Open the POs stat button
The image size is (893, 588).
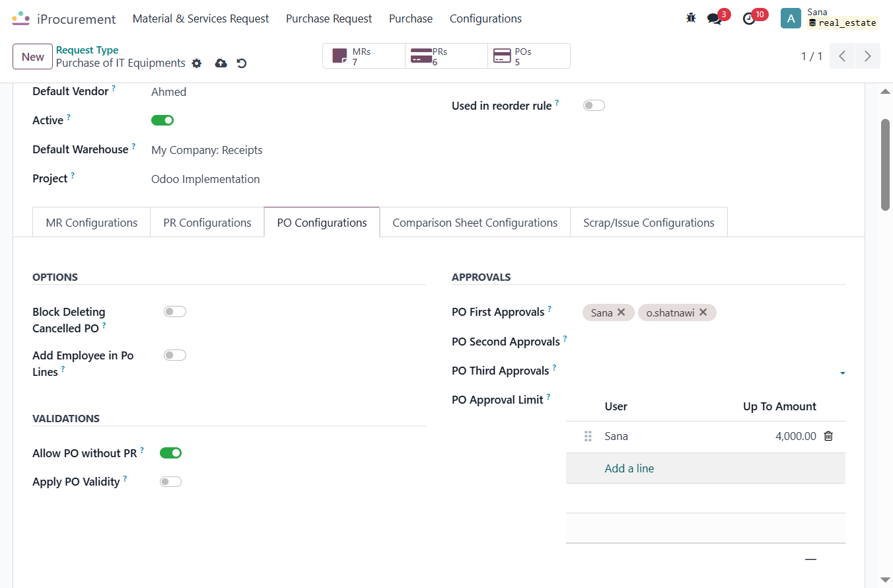529,56
